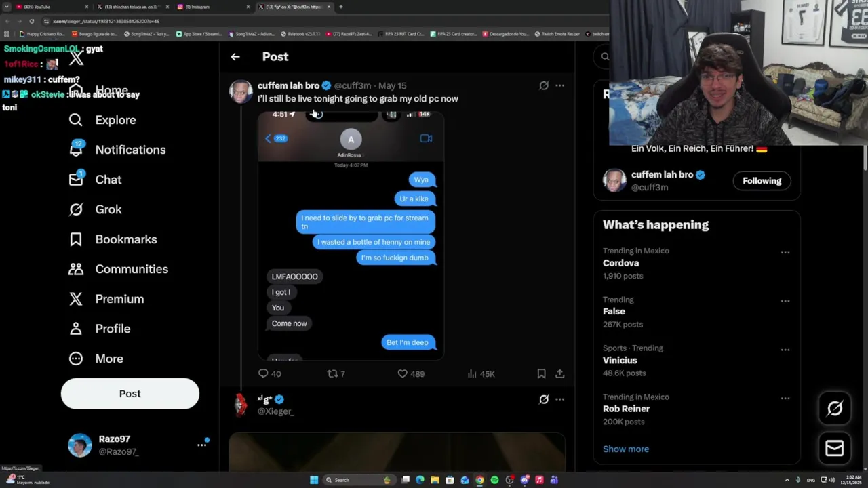
Task: Click Grok icon on Xieger post
Action: [x=544, y=399]
